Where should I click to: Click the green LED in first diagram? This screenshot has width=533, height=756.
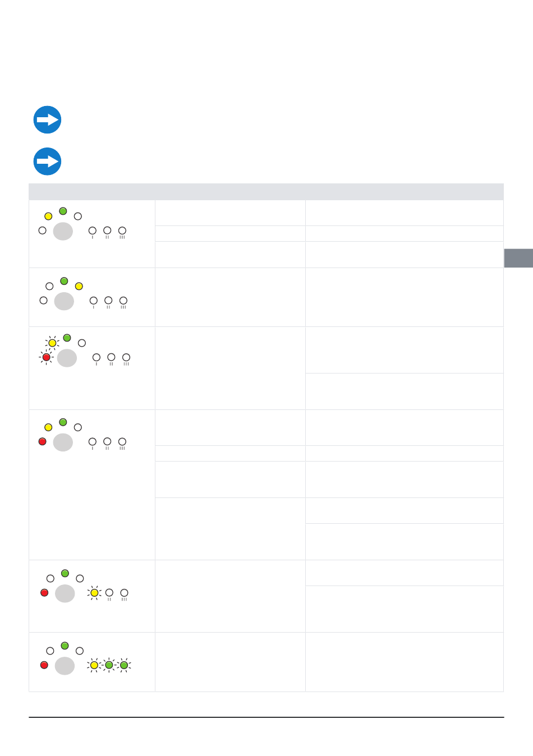click(x=63, y=211)
